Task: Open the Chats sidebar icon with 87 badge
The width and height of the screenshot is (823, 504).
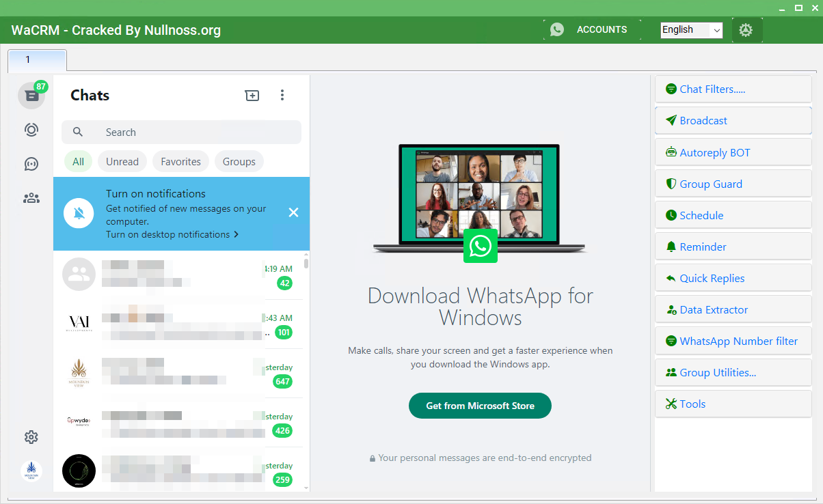Action: click(31, 96)
